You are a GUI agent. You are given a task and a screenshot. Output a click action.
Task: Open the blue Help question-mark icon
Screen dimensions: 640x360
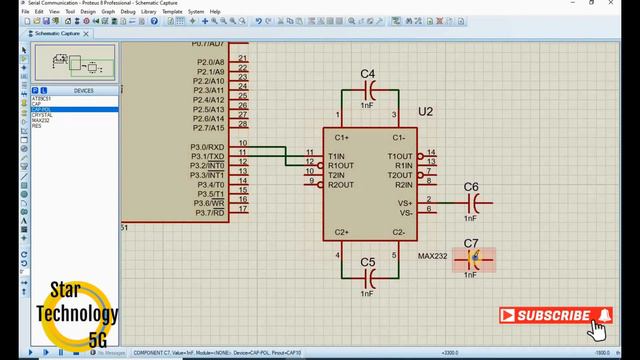154,21
